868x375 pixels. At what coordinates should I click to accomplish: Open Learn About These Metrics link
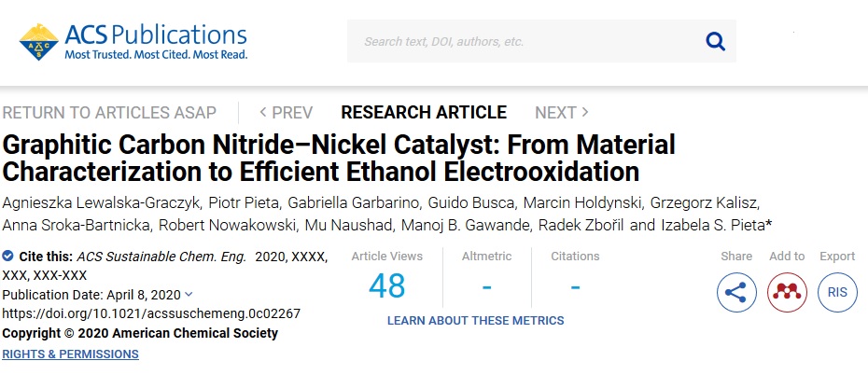tap(475, 321)
